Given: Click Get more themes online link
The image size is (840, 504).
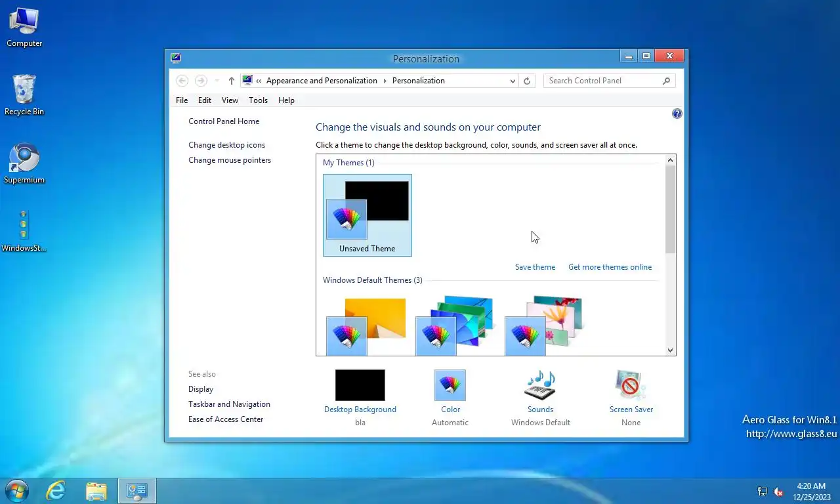Looking at the screenshot, I should [610, 267].
